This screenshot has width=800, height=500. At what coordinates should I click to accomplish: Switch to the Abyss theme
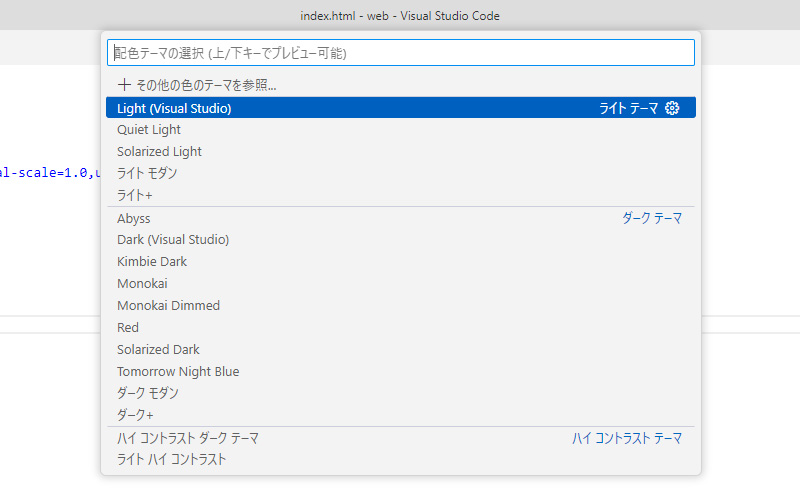click(x=134, y=218)
